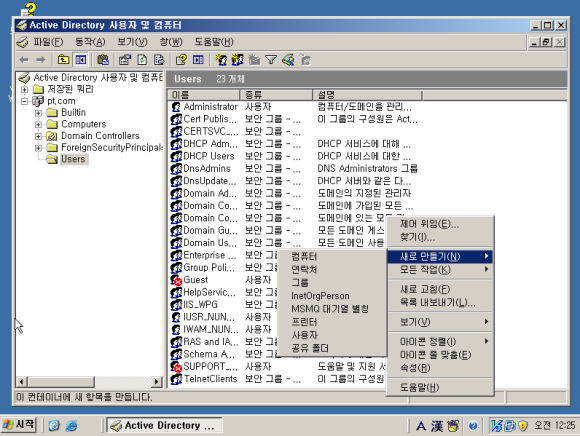The image size is (580, 436).
Task: Sort by the 이름 column header
Action: click(x=203, y=95)
